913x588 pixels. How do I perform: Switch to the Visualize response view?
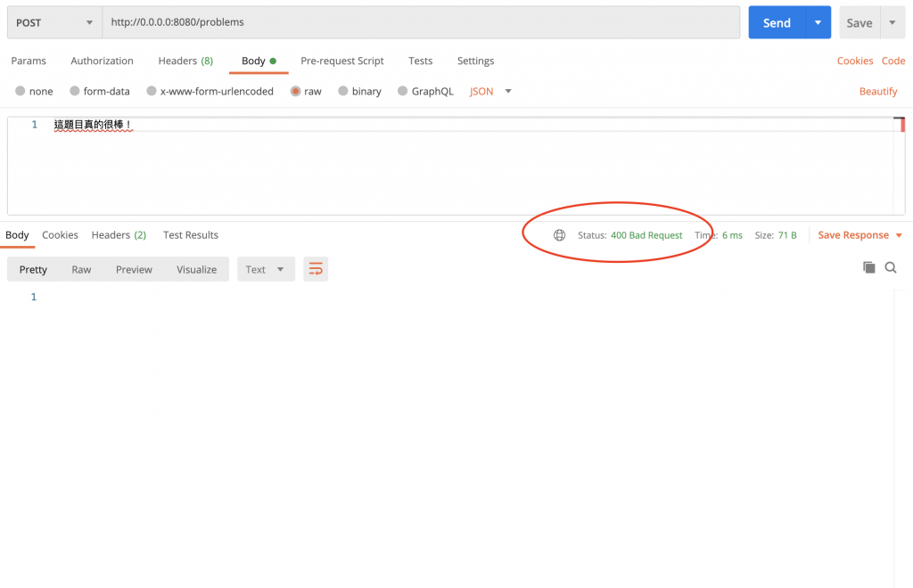tap(196, 269)
